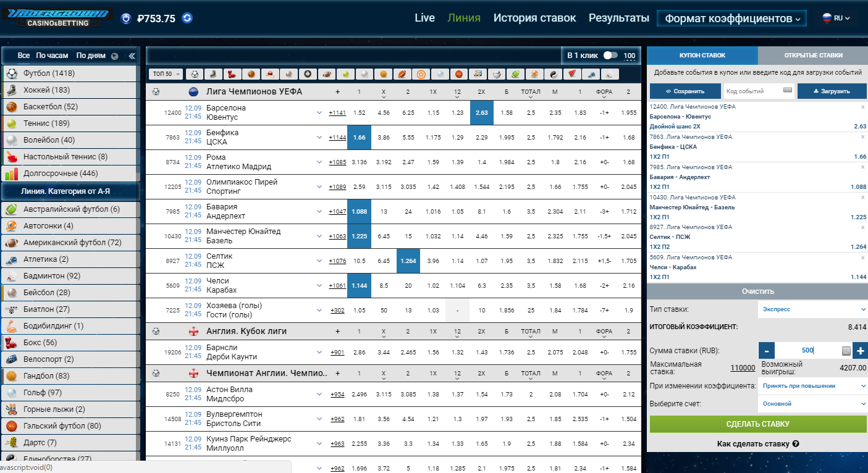Deselect Бенфика–ЦСКА odds 1.66

click(x=359, y=138)
